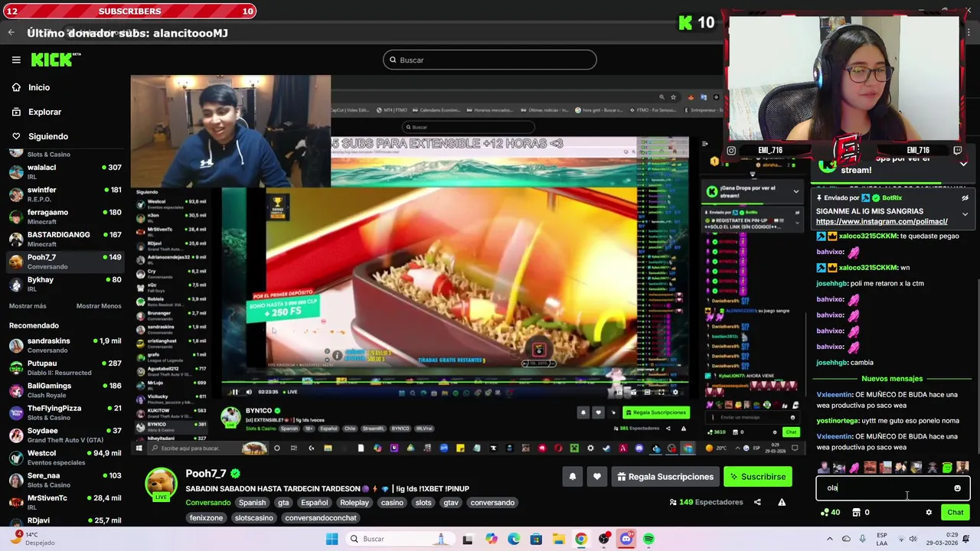Expand the hidden system tray icons
This screenshot has width=980, height=551.
click(830, 539)
